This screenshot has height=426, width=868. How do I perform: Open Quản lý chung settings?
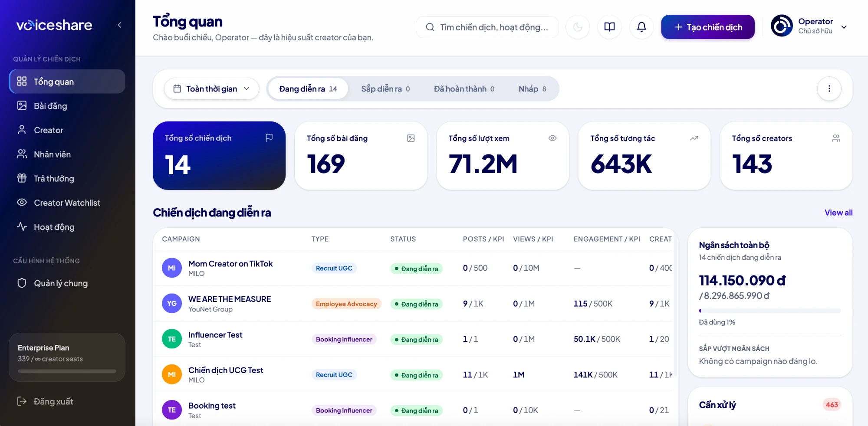coord(67,283)
